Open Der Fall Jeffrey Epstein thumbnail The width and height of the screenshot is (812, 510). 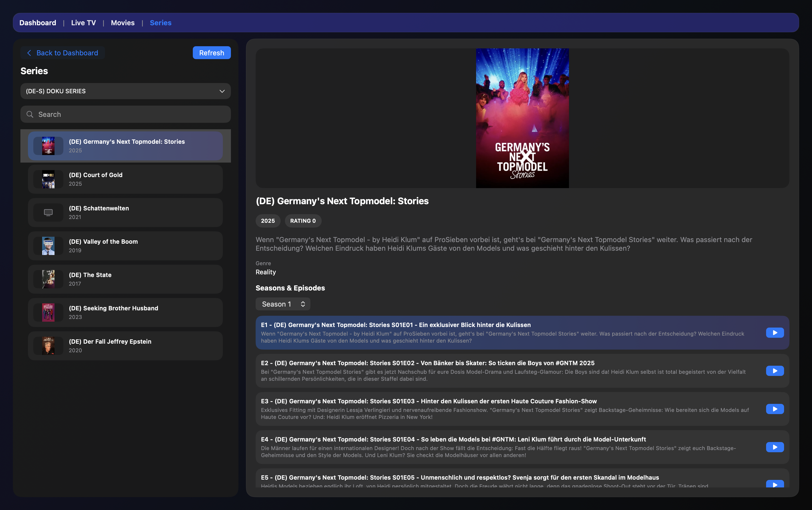48,346
